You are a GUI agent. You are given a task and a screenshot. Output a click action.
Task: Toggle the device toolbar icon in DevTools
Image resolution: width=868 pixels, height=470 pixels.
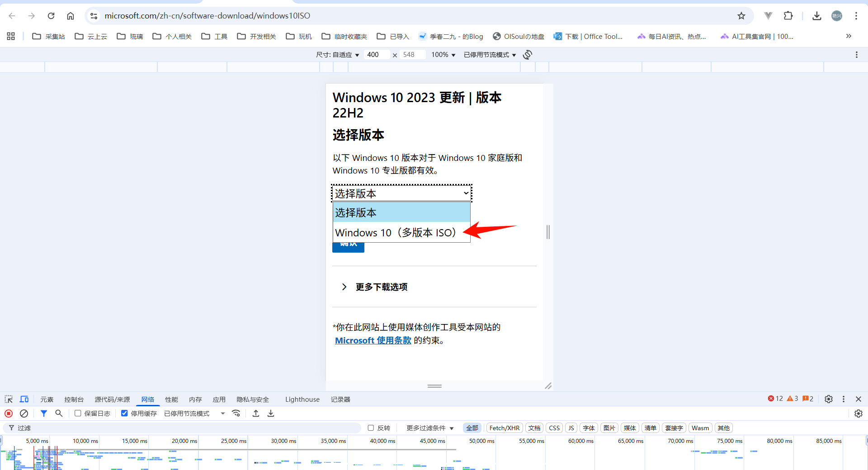[x=24, y=399]
